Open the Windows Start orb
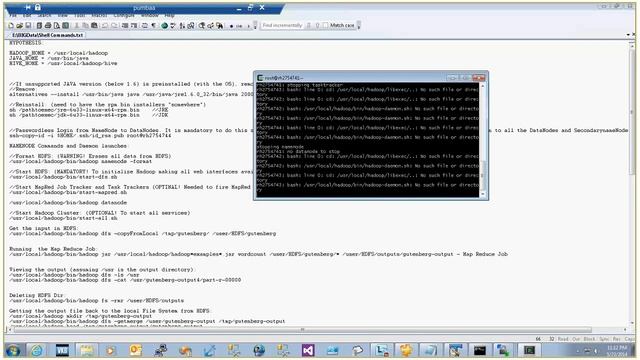The image size is (640, 360). click(13, 350)
